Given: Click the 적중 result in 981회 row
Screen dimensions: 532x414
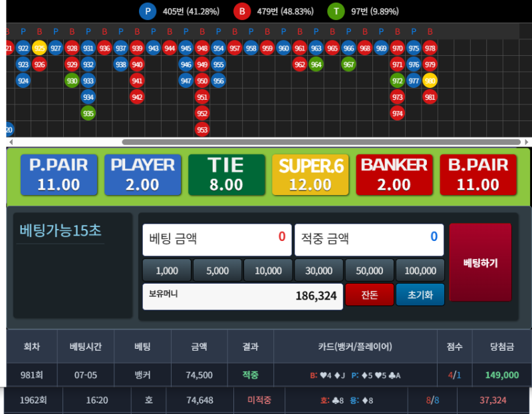Looking at the screenshot, I should point(251,375).
